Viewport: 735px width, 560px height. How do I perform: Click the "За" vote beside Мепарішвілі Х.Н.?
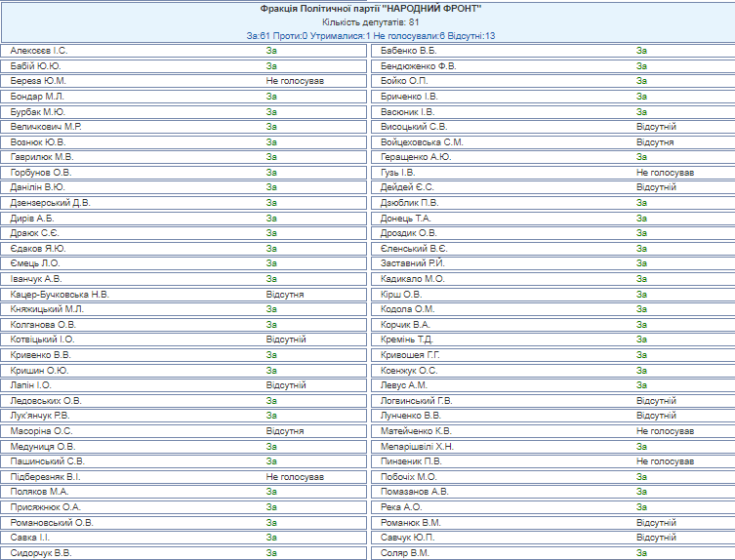(641, 446)
